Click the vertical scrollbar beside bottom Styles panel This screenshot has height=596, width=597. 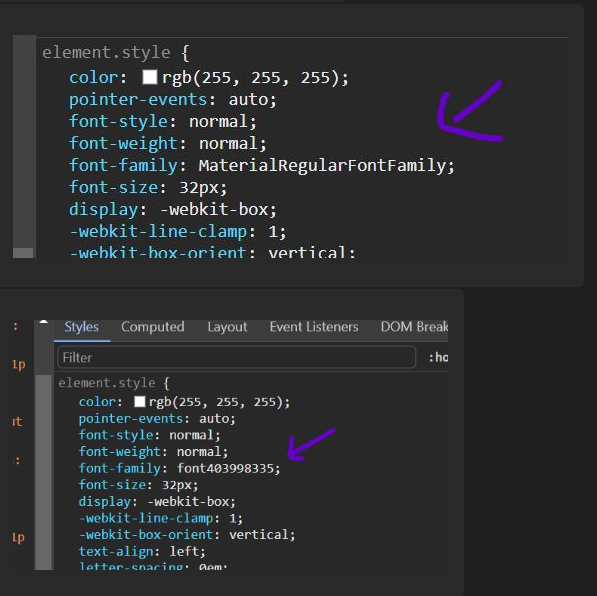43,472
